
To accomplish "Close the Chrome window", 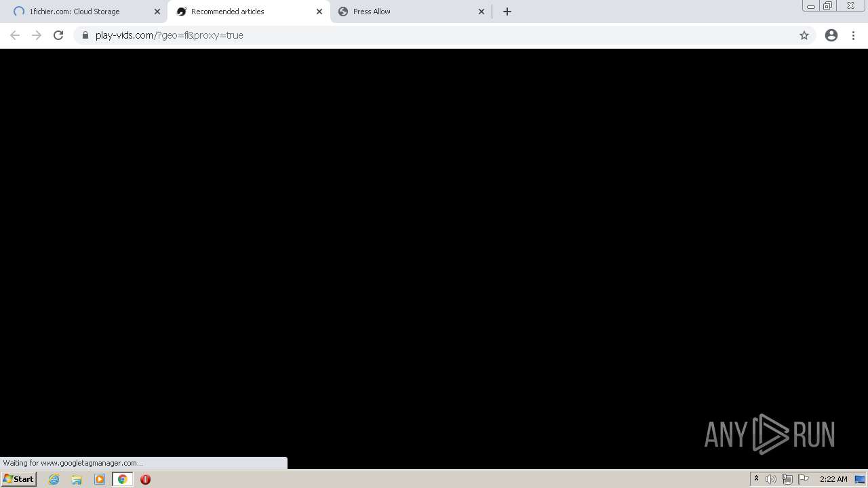I will click(x=850, y=6).
